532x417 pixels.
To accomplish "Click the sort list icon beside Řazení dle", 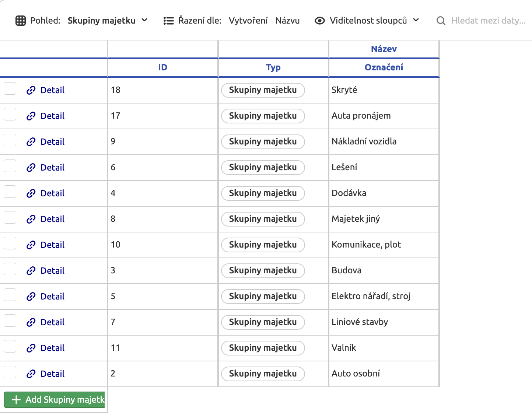I will tap(168, 21).
